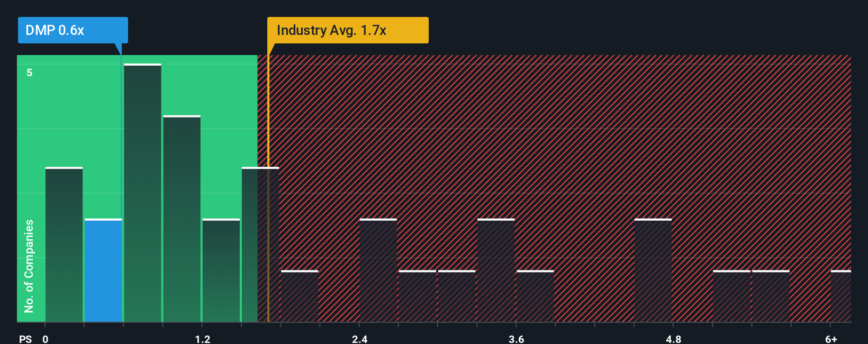Click the No. of Companies axis title

tap(29, 266)
